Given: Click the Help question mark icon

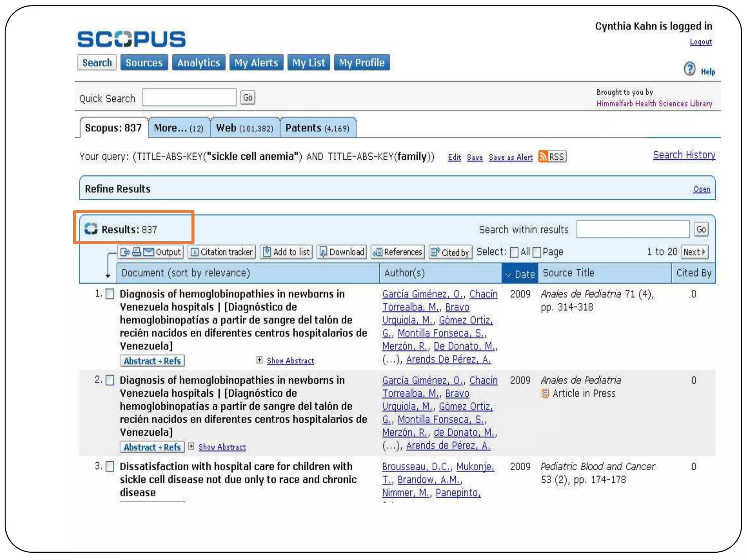Looking at the screenshot, I should (x=689, y=69).
